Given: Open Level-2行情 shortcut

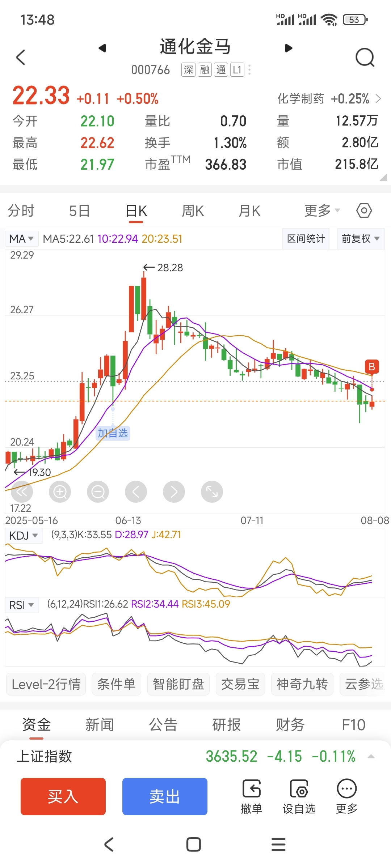Looking at the screenshot, I should pos(46,684).
